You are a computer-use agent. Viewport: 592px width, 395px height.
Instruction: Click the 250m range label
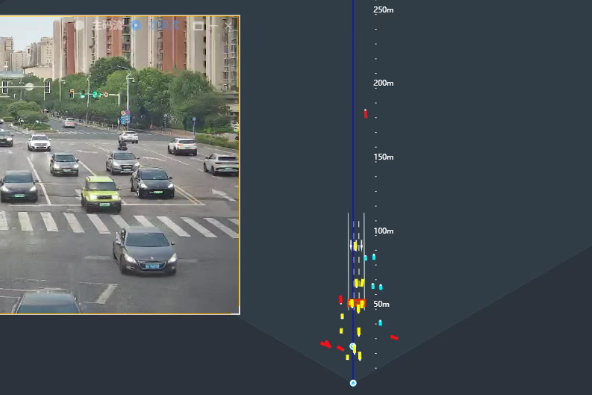[x=383, y=10]
